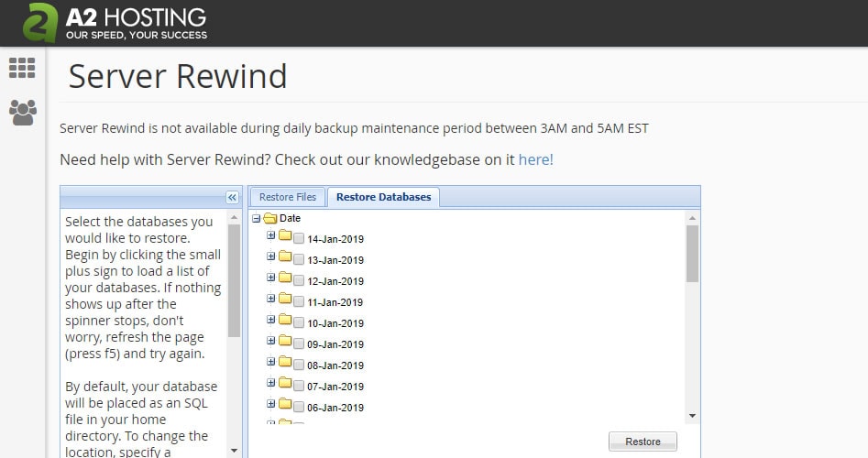868x458 pixels.
Task: Select the 13-Jan-2019 date label
Action: [335, 260]
